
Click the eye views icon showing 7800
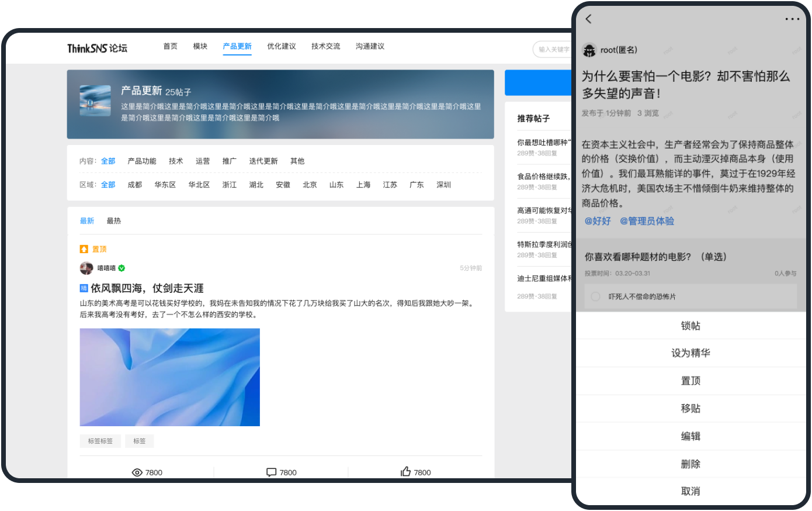(x=137, y=472)
